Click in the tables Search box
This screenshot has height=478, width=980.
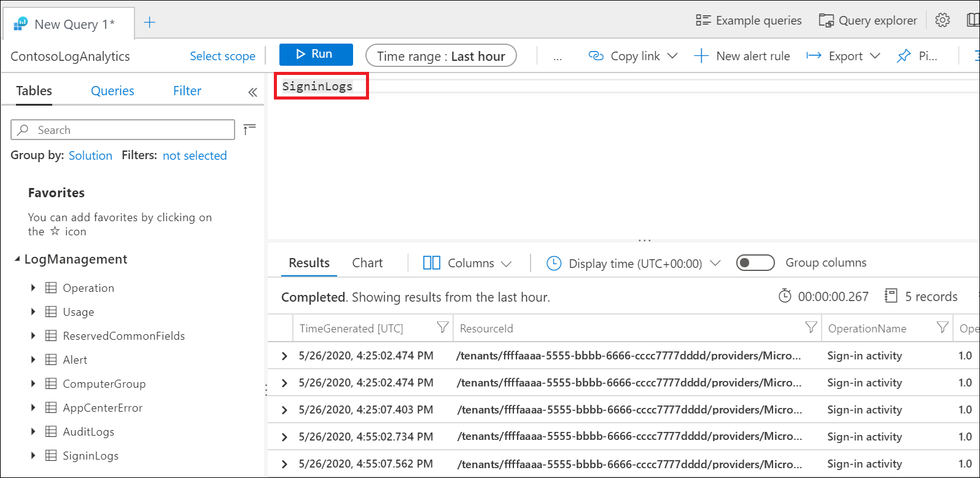(123, 130)
